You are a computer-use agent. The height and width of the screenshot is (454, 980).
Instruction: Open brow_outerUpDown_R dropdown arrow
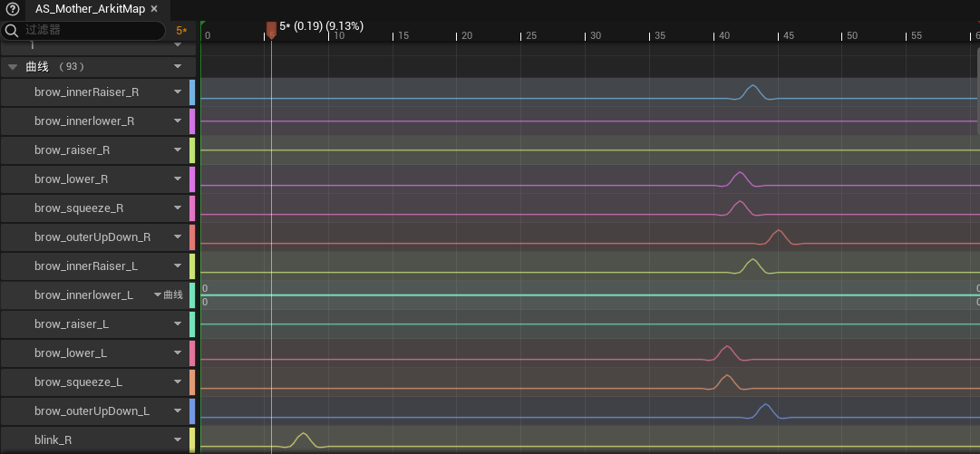click(x=178, y=237)
